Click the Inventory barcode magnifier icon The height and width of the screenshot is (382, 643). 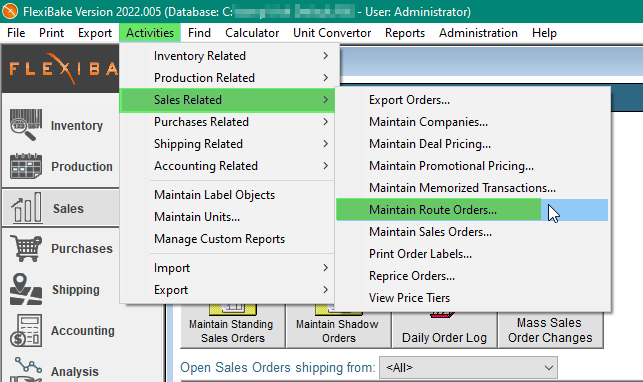26,125
